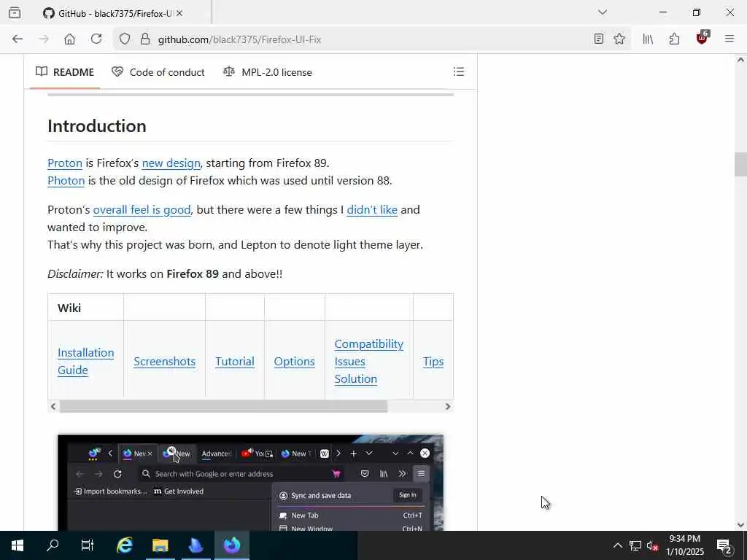Open the Tutorial wiki link
This screenshot has height=560, width=747.
point(235,362)
